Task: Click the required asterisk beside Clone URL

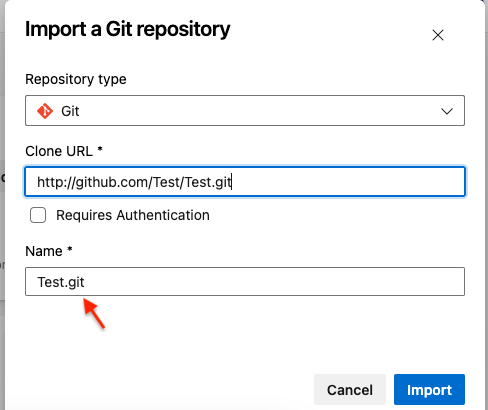Action: coord(100,149)
